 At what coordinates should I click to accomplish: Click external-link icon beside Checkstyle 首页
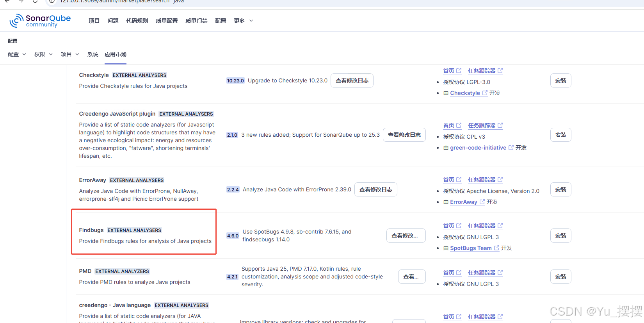459,71
